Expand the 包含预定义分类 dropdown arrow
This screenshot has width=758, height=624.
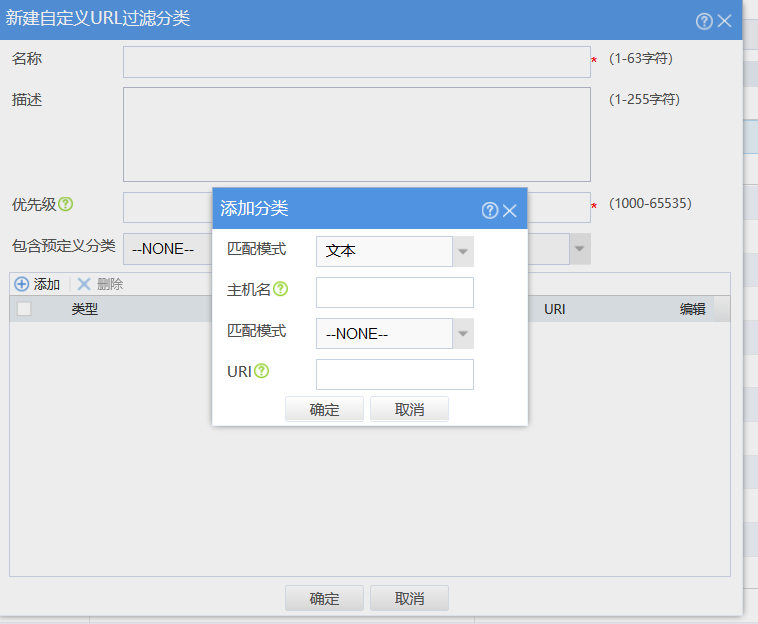(x=580, y=249)
